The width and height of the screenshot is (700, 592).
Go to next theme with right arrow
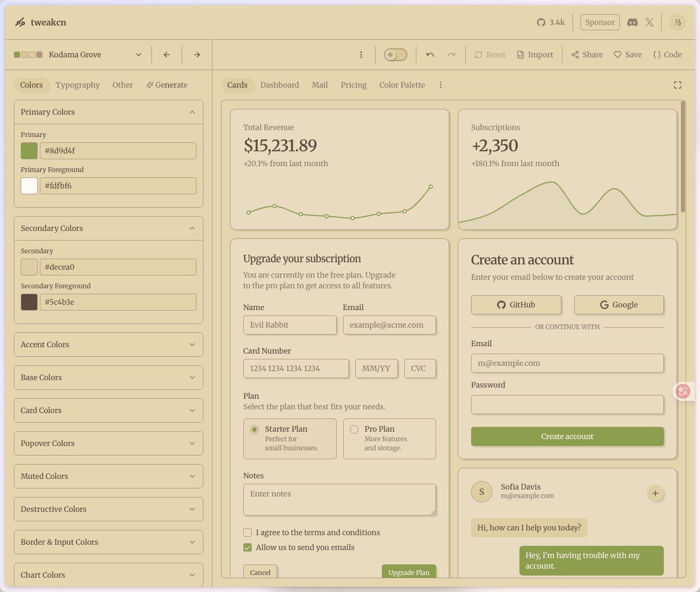[x=197, y=55]
